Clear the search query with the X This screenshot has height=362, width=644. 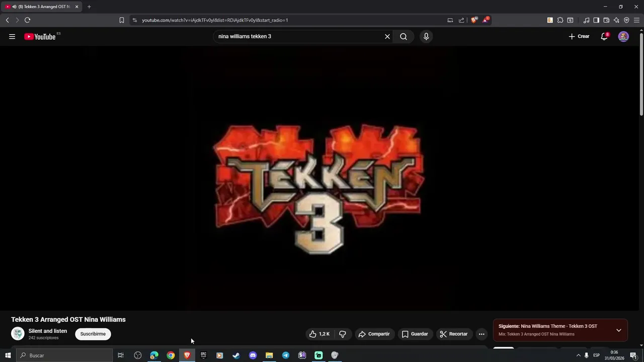[x=387, y=36]
